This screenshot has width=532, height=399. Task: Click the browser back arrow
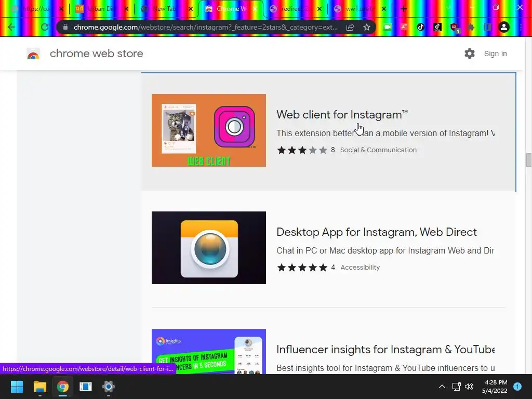point(11,27)
